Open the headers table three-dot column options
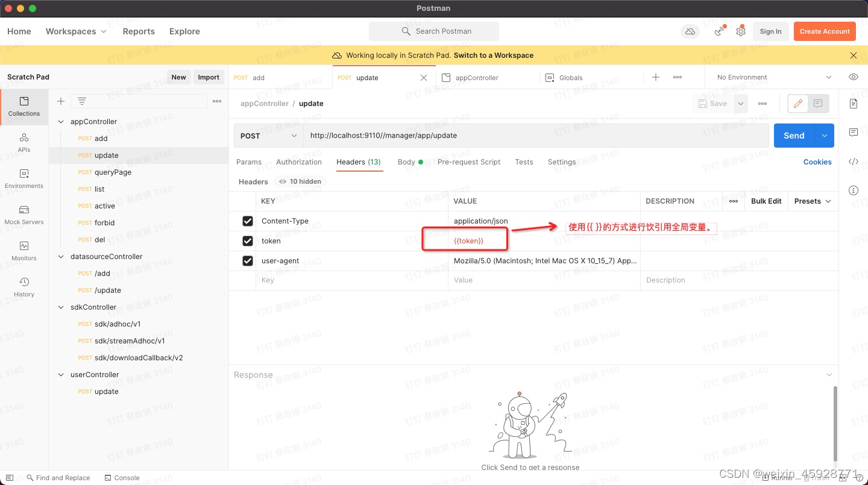The height and width of the screenshot is (485, 868). (x=734, y=201)
